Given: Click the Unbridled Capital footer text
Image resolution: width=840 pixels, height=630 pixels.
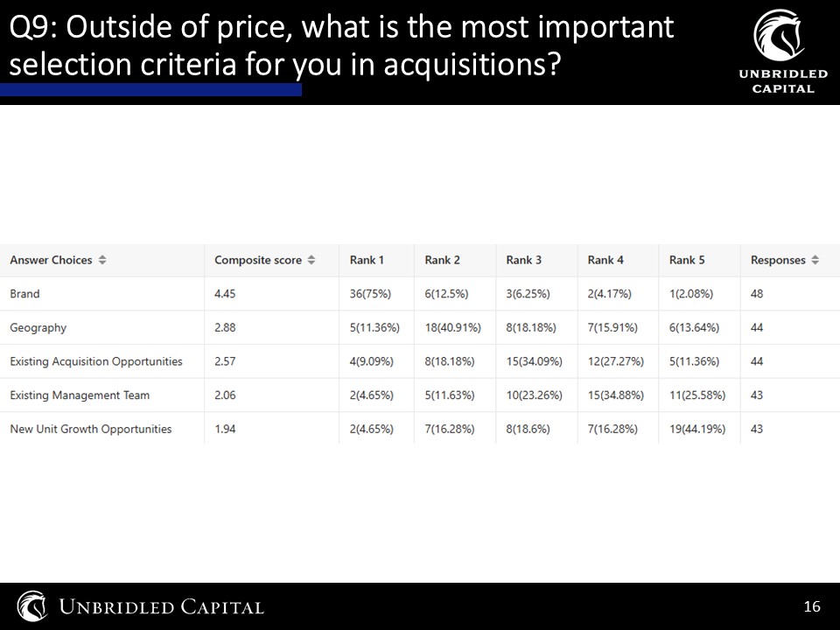Looking at the screenshot, I should pyautogui.click(x=161, y=606).
